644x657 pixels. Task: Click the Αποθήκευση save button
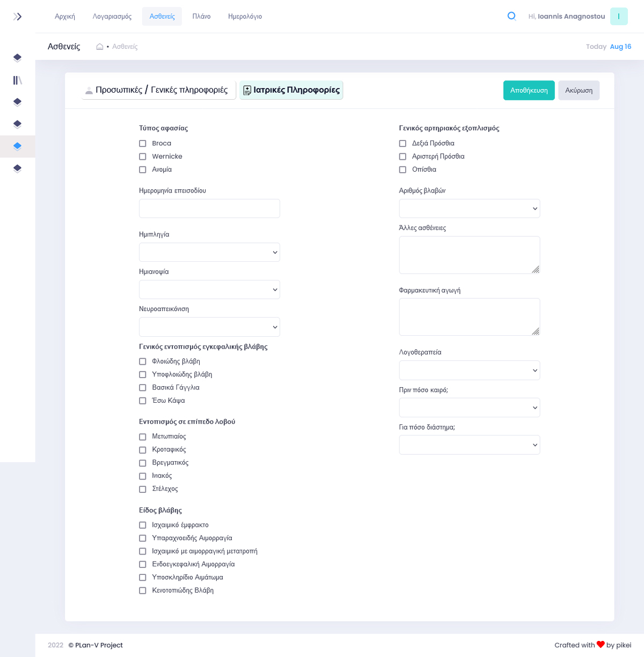click(529, 90)
